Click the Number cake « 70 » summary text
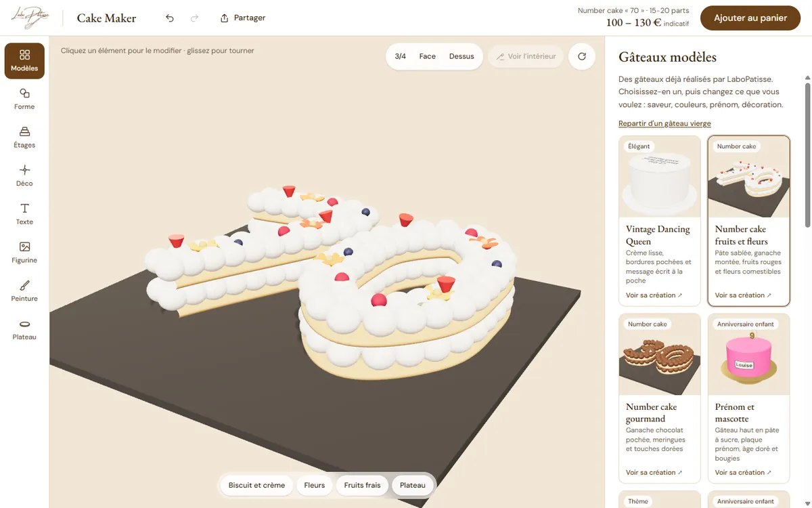Screen dimensions: 812x508 coord(633,11)
